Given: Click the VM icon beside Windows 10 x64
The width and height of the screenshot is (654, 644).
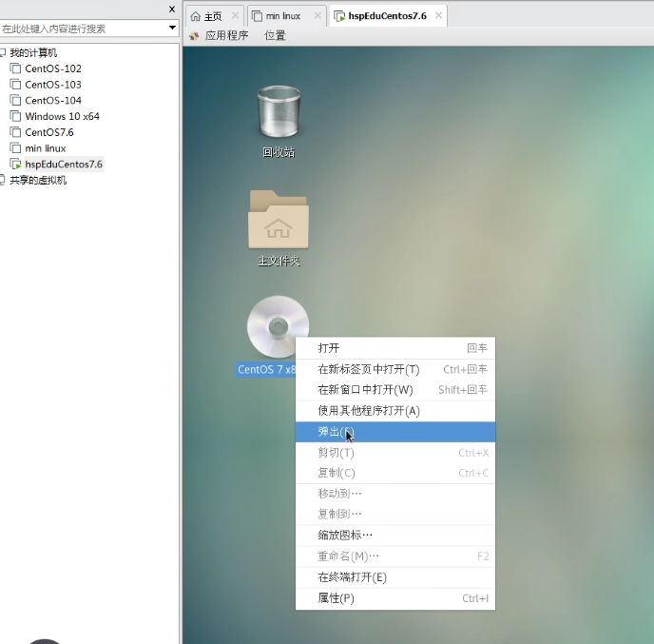Looking at the screenshot, I should (x=15, y=116).
